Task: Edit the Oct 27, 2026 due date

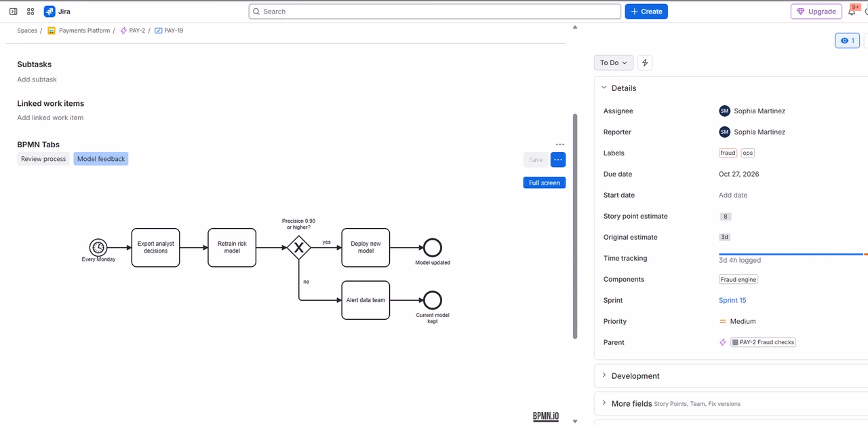Action: click(739, 174)
